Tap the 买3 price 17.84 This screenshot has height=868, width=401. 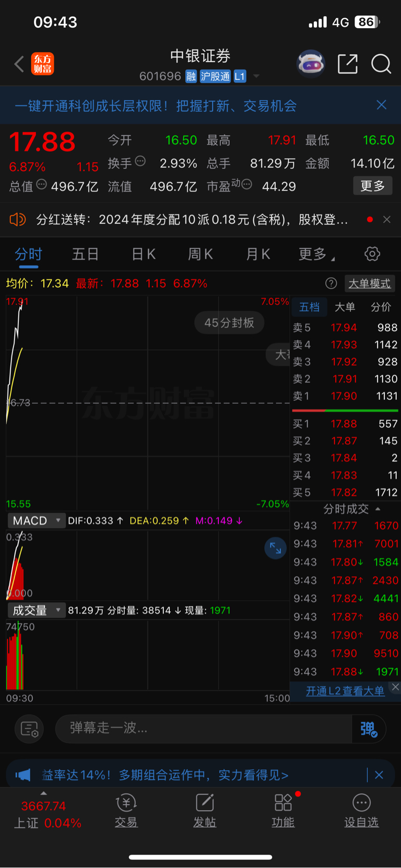(x=344, y=458)
